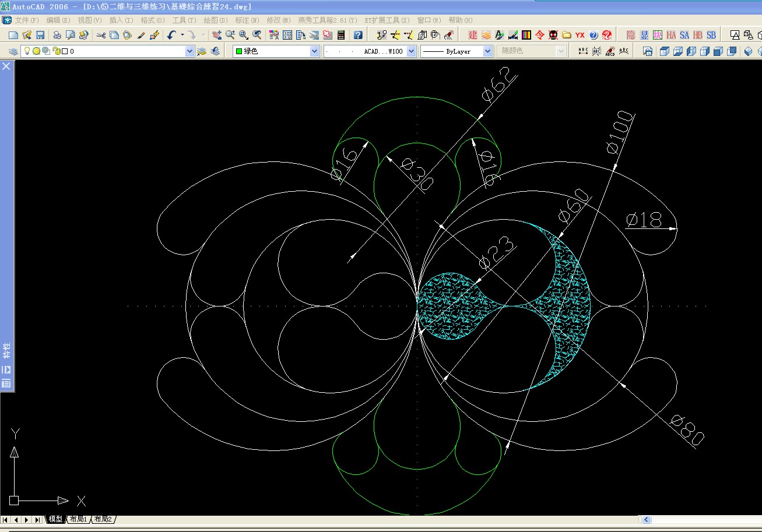Click the Zoom Window icon
Viewport: 762px width, 532px height.
tap(244, 35)
